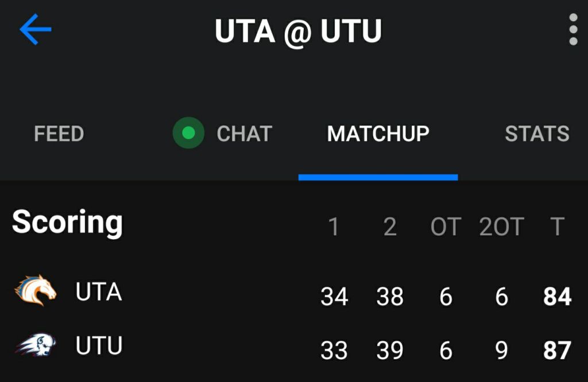Tap the blue back arrow
This screenshot has width=588, height=382.
click(x=36, y=30)
